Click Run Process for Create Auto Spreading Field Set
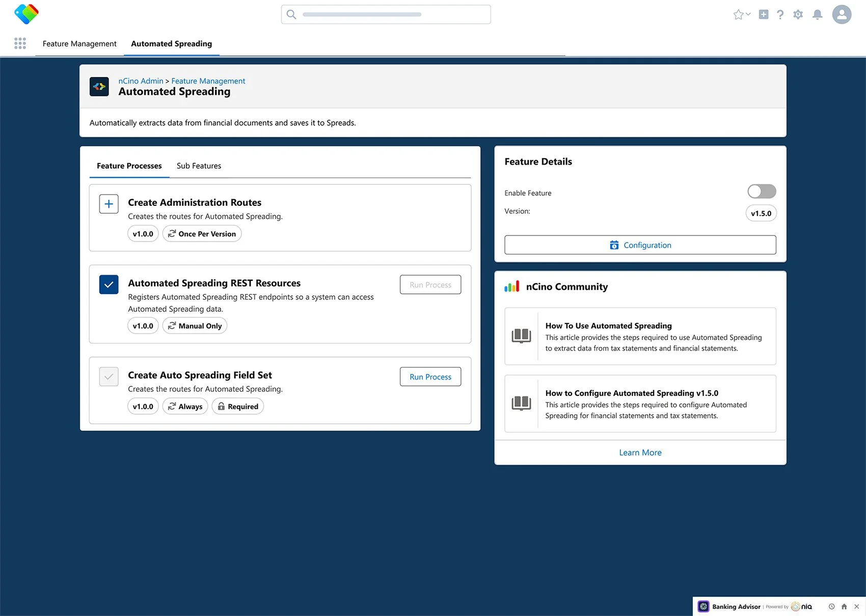This screenshot has width=866, height=616. coord(430,377)
